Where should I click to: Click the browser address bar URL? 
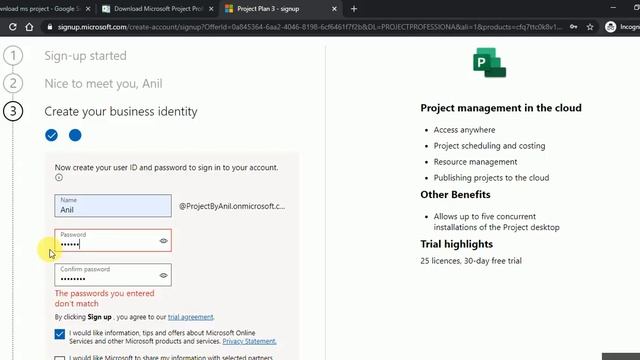[310, 27]
